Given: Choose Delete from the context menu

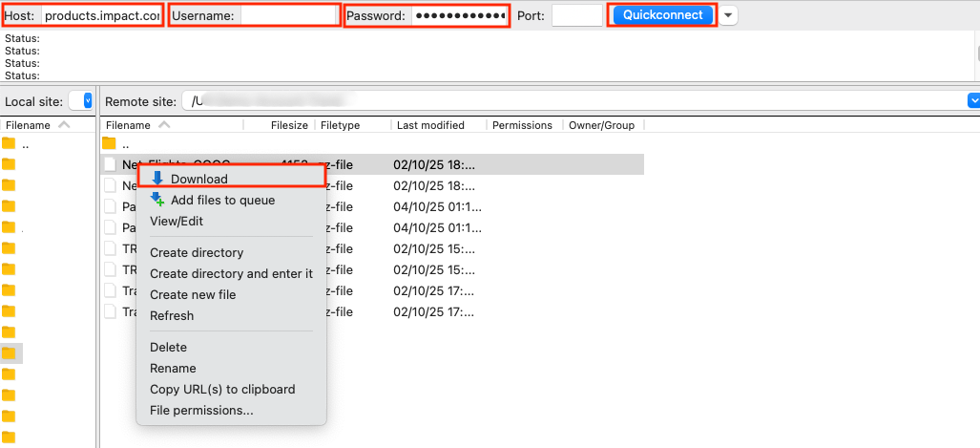Looking at the screenshot, I should coord(168,348).
